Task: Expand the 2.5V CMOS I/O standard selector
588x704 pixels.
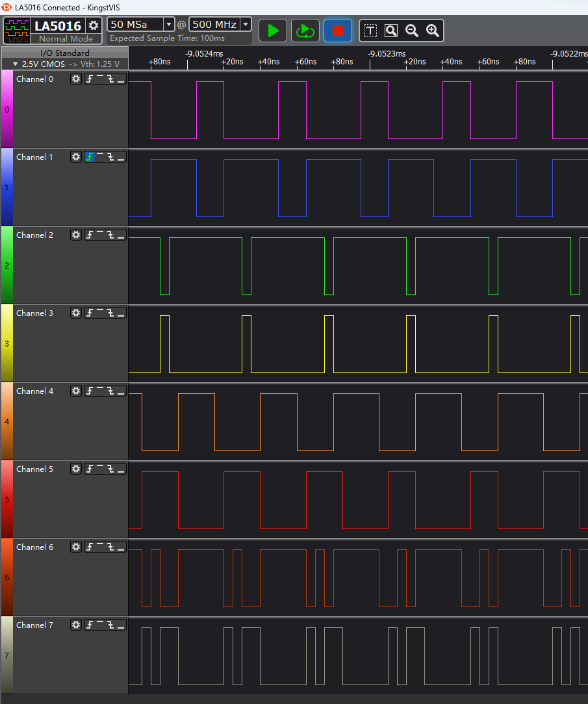Action: click(x=16, y=64)
